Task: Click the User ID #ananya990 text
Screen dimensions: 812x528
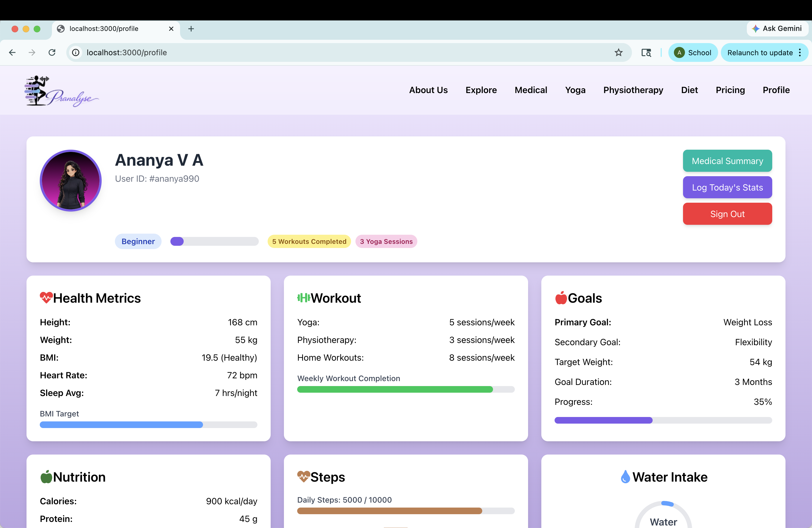Action: [157, 179]
